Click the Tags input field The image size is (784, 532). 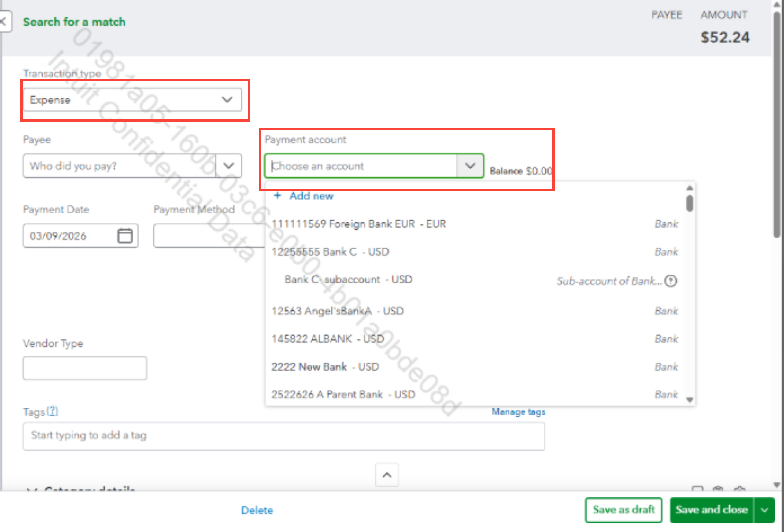pos(283,435)
